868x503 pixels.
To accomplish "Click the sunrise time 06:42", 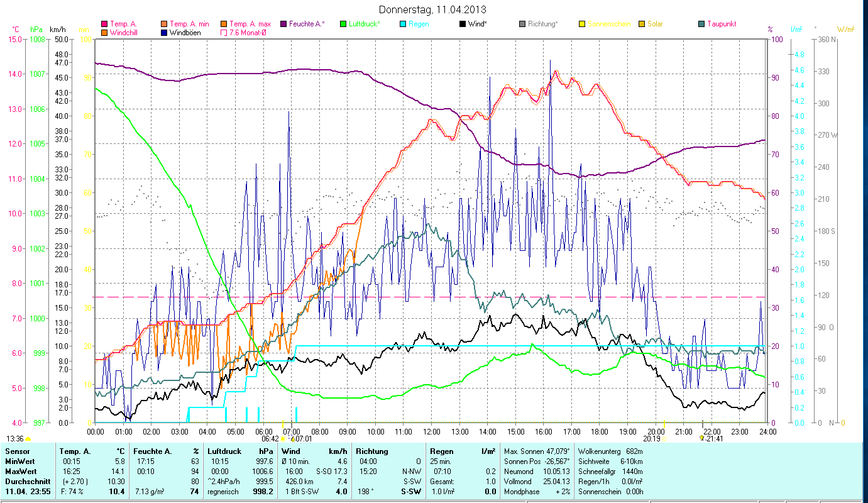I will [x=270, y=438].
